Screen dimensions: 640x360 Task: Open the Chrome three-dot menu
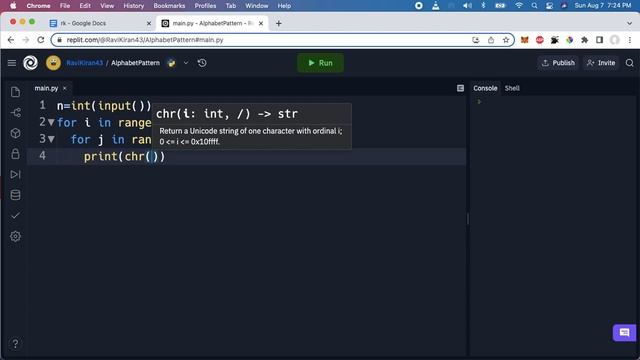(x=630, y=40)
